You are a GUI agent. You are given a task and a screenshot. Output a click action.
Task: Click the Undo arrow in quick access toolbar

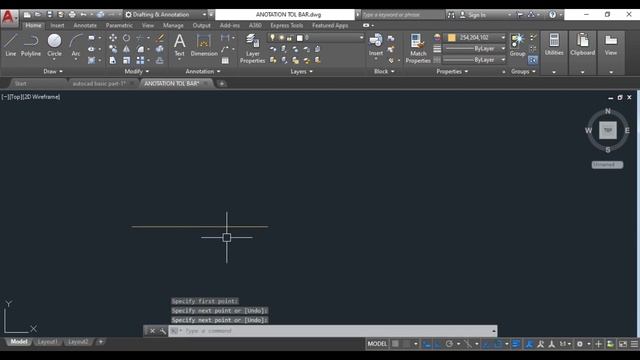click(x=83, y=14)
